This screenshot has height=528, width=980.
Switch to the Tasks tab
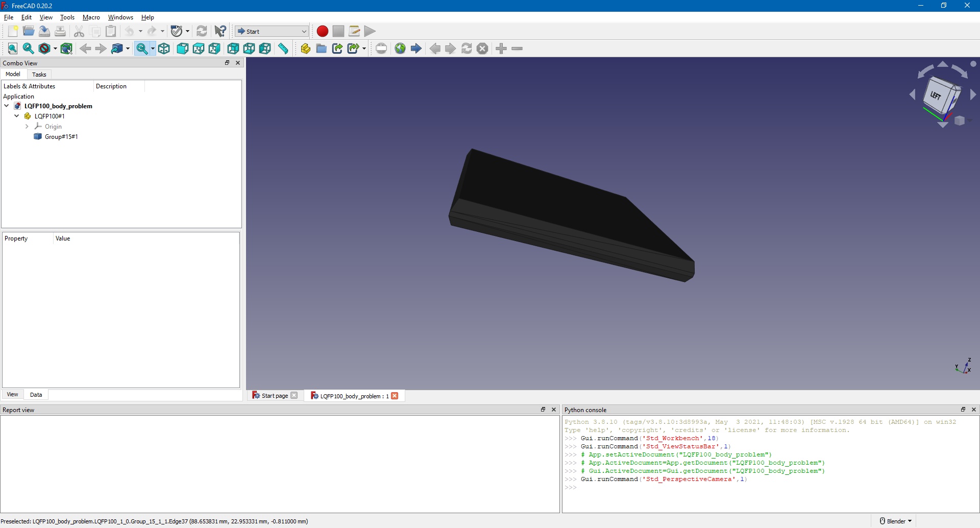tap(39, 75)
